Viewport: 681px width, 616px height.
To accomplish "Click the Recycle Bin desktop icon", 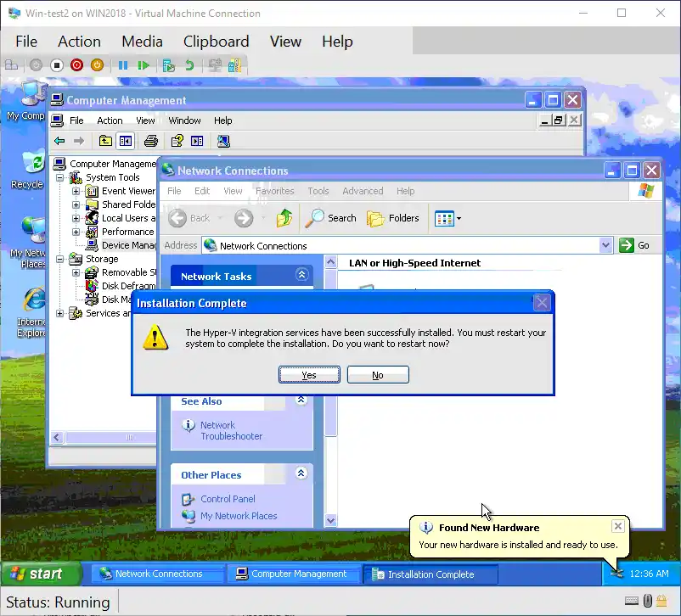I will (x=29, y=169).
